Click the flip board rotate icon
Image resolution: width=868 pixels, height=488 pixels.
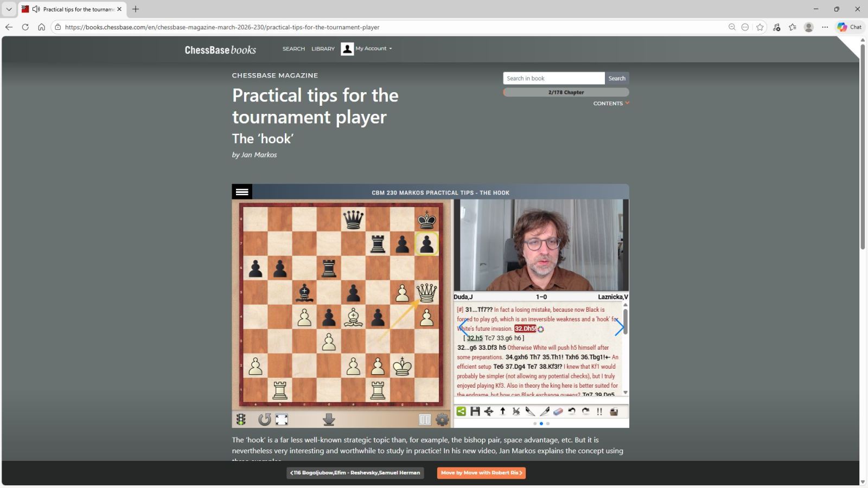click(264, 419)
